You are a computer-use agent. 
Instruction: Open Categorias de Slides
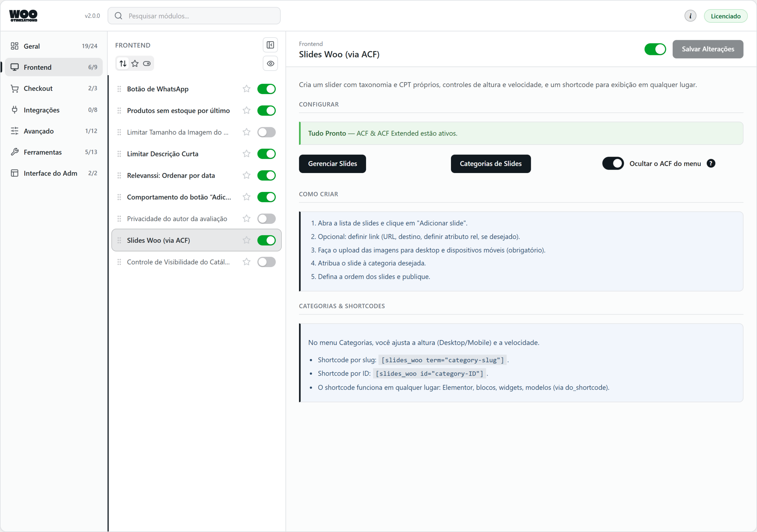(x=490, y=164)
